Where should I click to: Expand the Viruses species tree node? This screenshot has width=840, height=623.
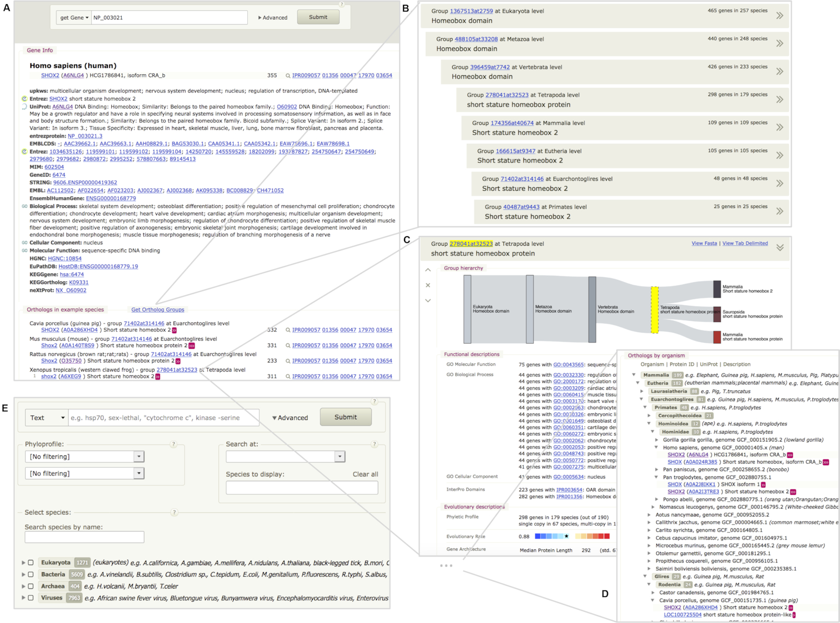click(x=23, y=598)
